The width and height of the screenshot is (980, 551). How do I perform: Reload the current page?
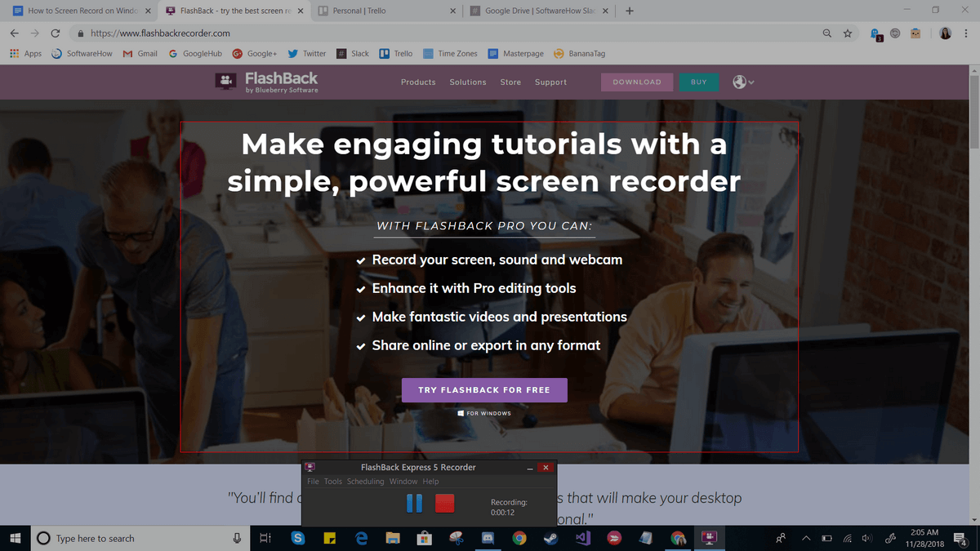[55, 33]
